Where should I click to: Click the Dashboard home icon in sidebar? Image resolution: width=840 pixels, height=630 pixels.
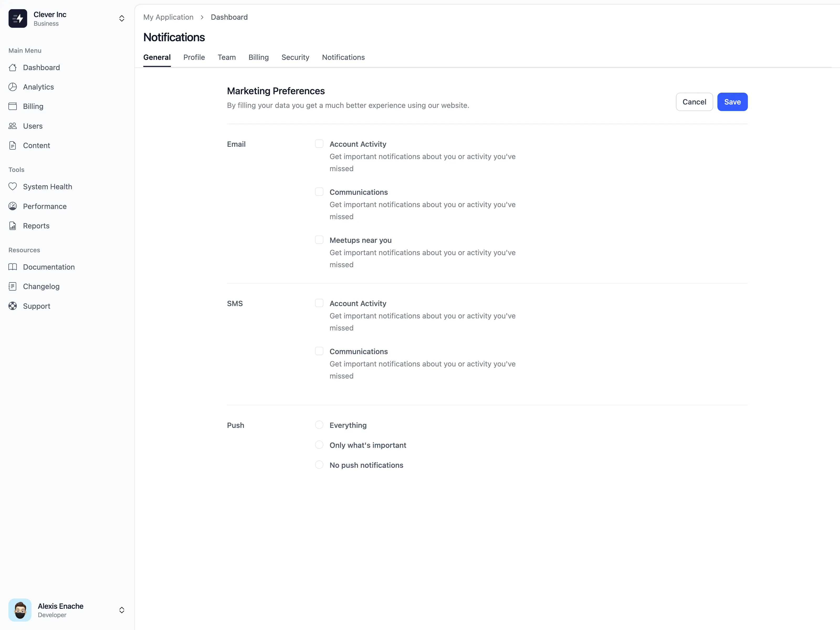coord(13,68)
